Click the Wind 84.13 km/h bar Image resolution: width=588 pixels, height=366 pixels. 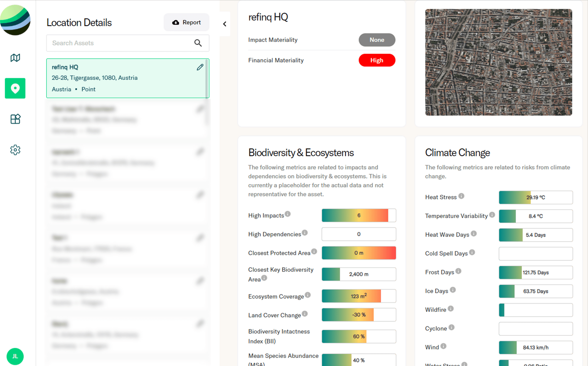tap(536, 347)
